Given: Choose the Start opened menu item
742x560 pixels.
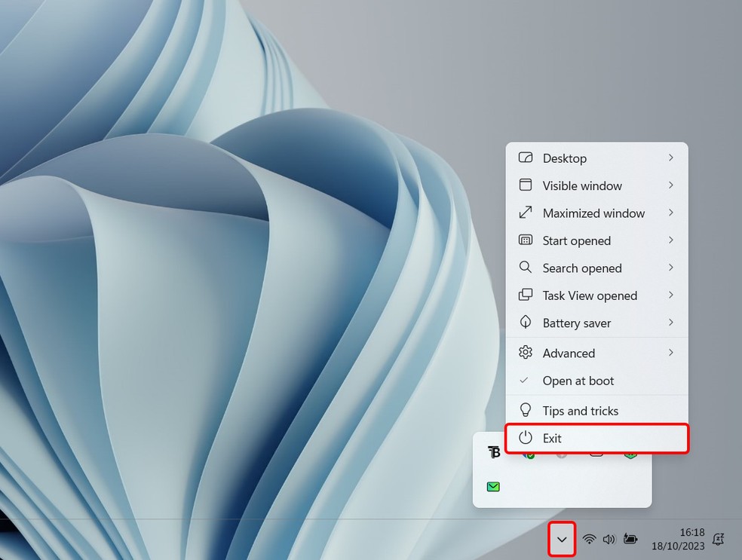Looking at the screenshot, I should click(576, 240).
